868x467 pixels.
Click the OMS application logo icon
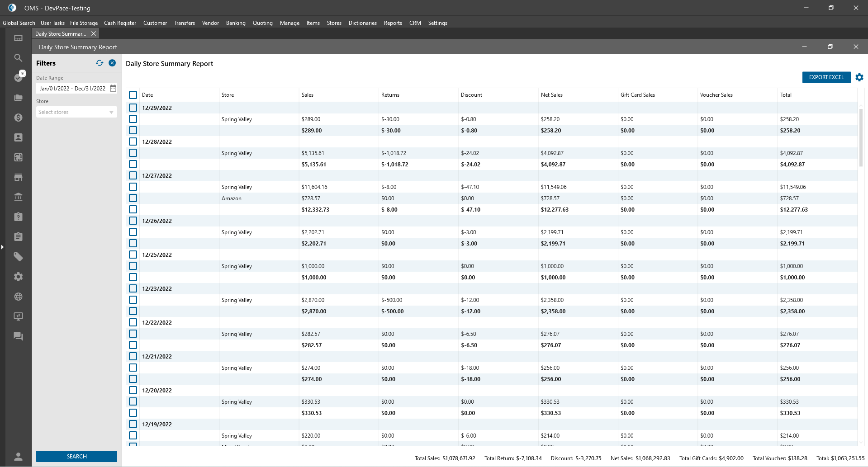(x=12, y=8)
